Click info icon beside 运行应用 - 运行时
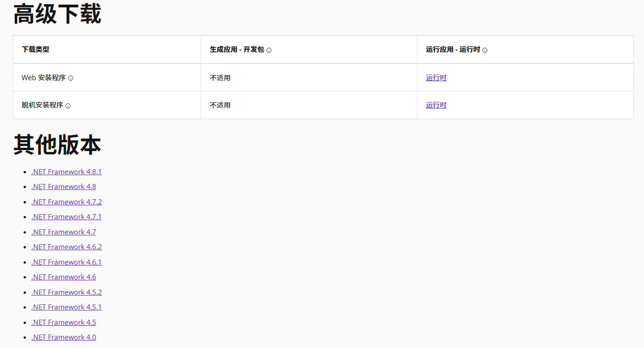The height and width of the screenshot is (348, 644). 485,50
